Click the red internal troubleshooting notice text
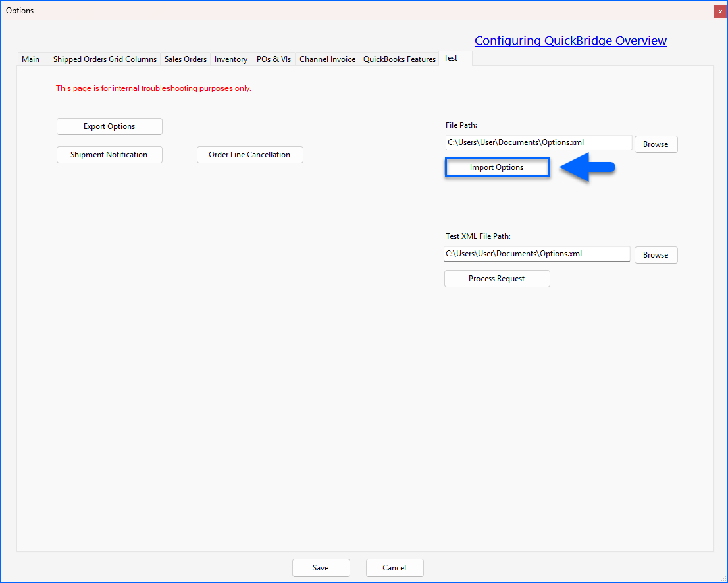 coord(153,88)
